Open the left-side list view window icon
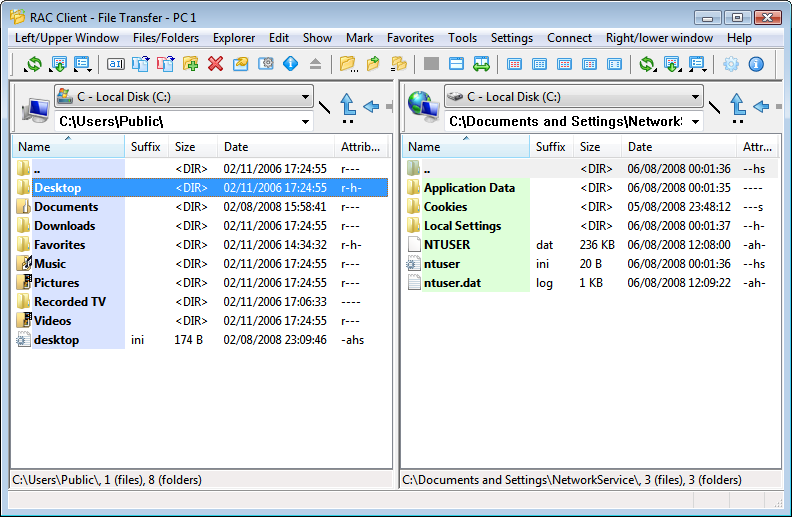This screenshot has height=517, width=792. 83,64
